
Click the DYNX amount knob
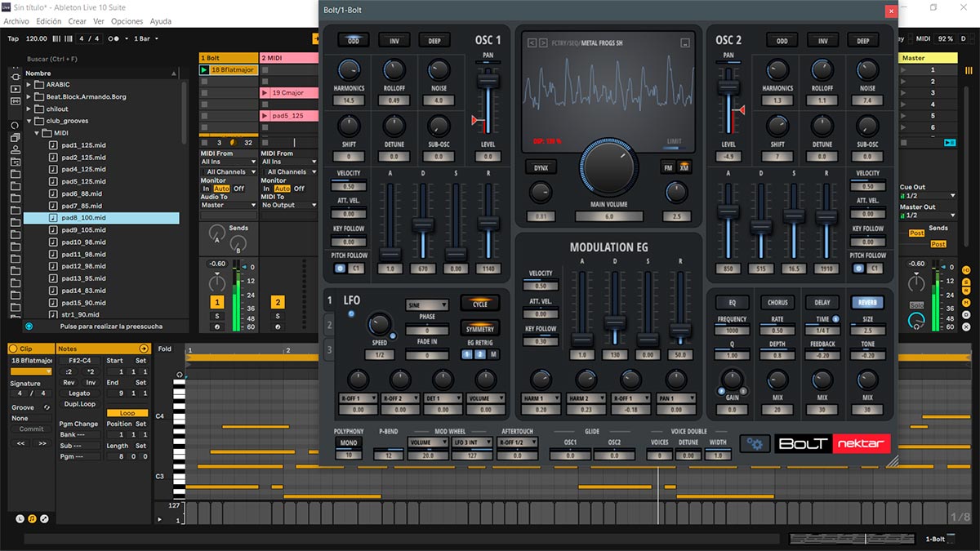(x=540, y=193)
